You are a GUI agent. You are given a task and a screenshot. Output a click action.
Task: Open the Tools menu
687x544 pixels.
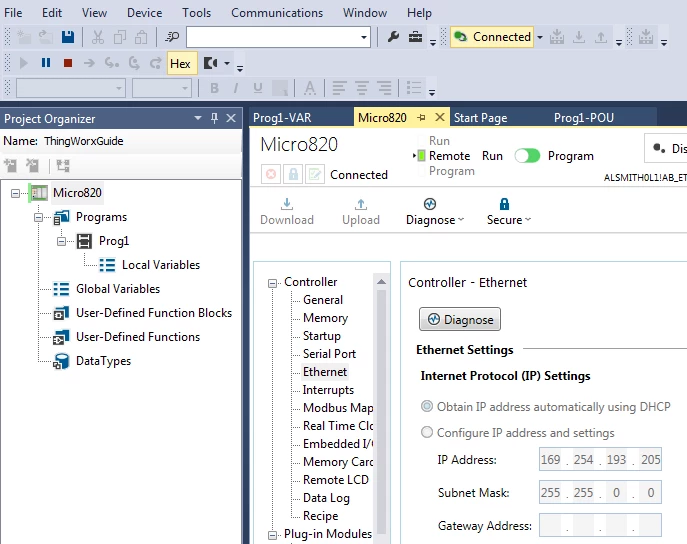point(196,13)
